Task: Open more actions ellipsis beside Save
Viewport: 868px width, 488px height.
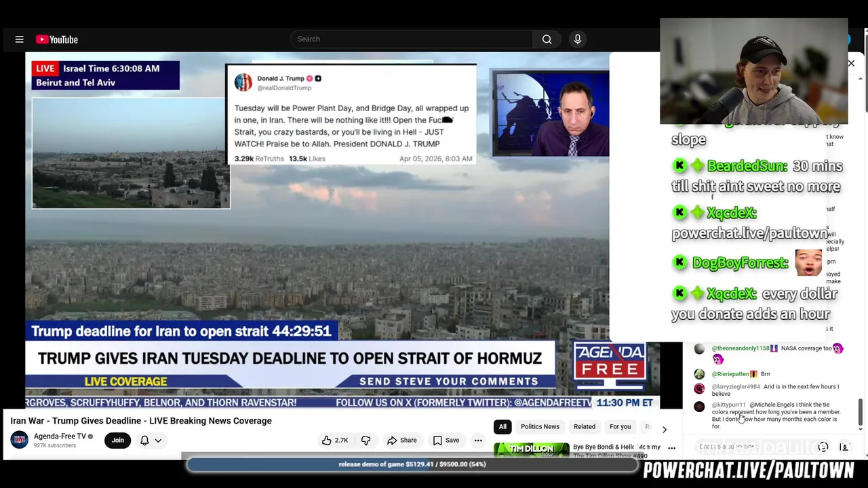Action: click(478, 441)
